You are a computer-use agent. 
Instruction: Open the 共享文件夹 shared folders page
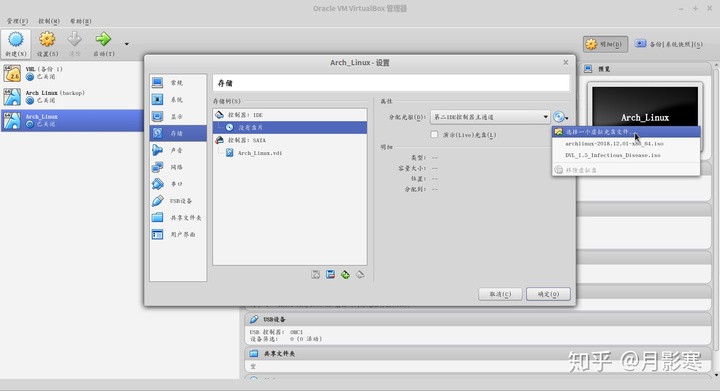(x=178, y=218)
